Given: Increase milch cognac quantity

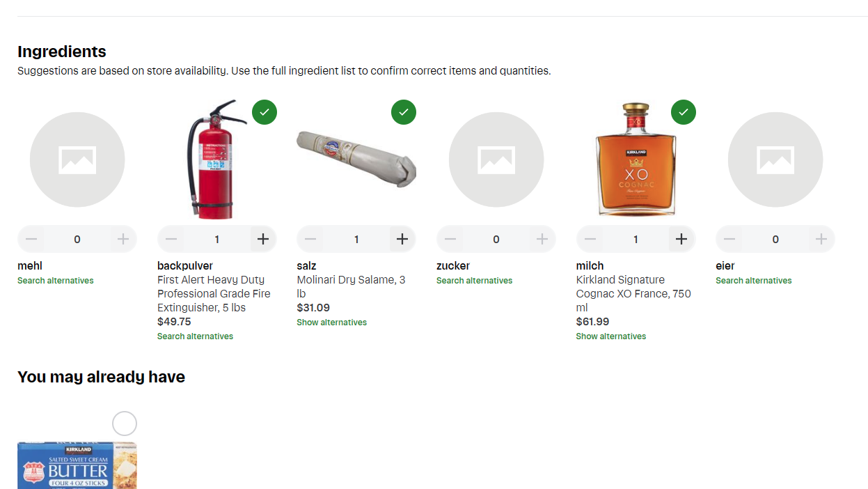Looking at the screenshot, I should pyautogui.click(x=681, y=239).
